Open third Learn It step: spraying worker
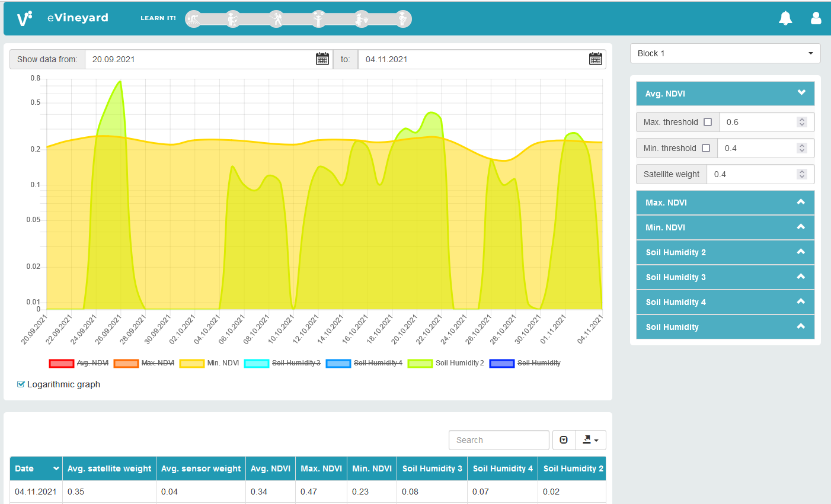This screenshot has height=504, width=831. point(276,19)
